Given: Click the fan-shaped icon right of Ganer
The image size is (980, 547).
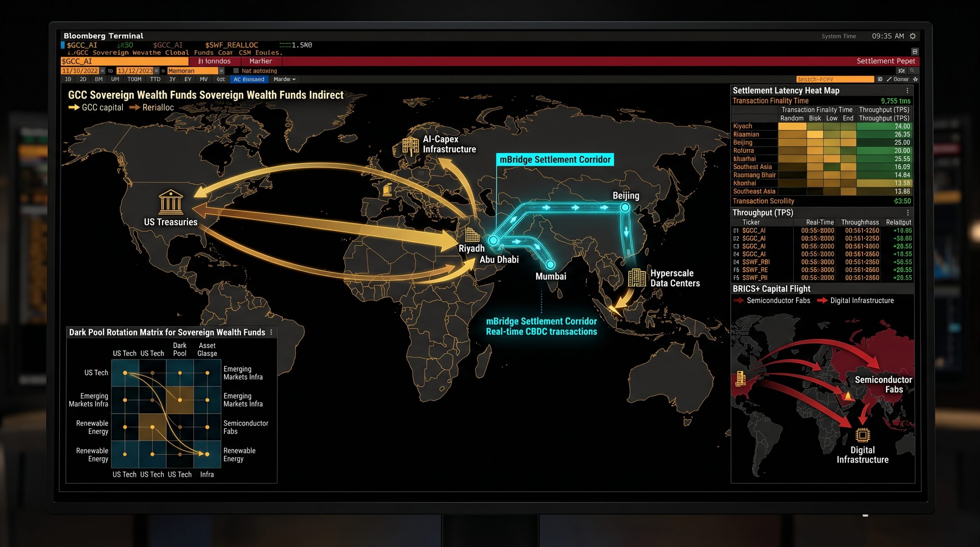Looking at the screenshot, I should [x=915, y=79].
